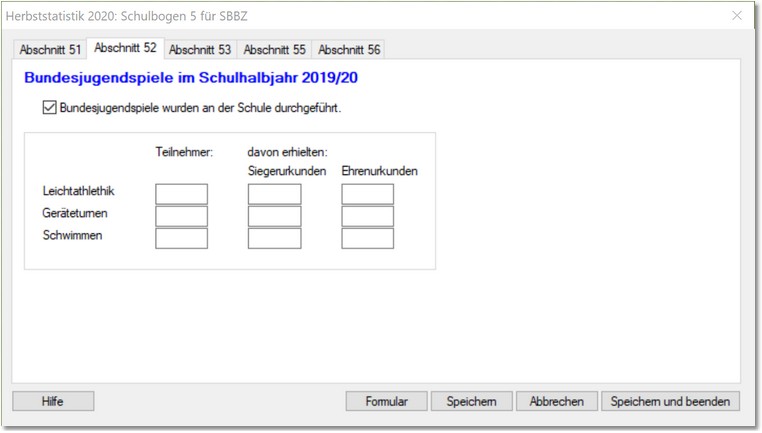Select the Leichtathletik Ehrenurkunden field
This screenshot has width=762, height=433.
pyautogui.click(x=367, y=194)
